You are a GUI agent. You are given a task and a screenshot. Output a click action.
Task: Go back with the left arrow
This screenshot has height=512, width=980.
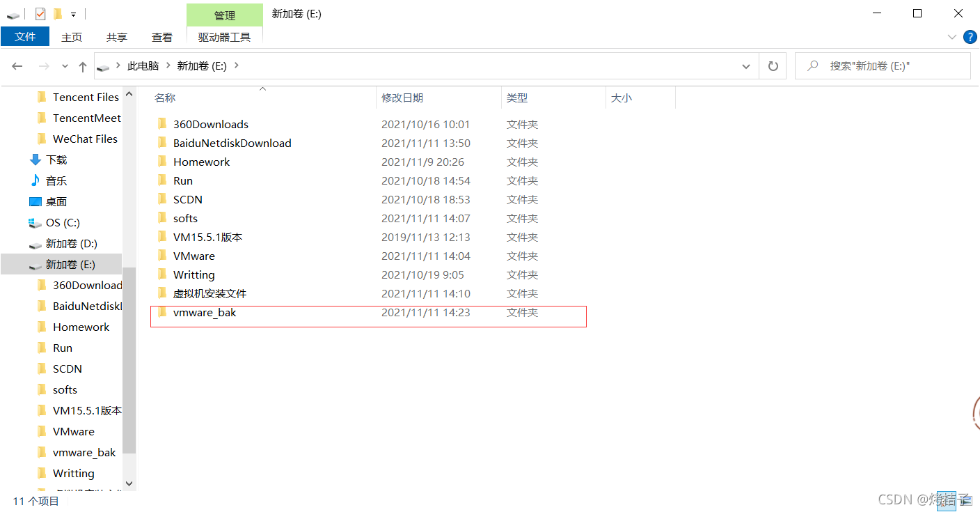click(x=17, y=66)
